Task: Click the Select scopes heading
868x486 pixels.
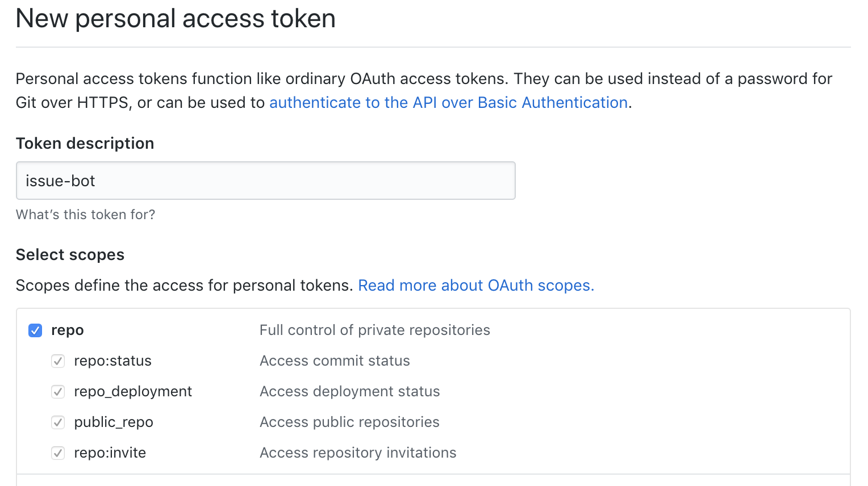Action: click(70, 255)
